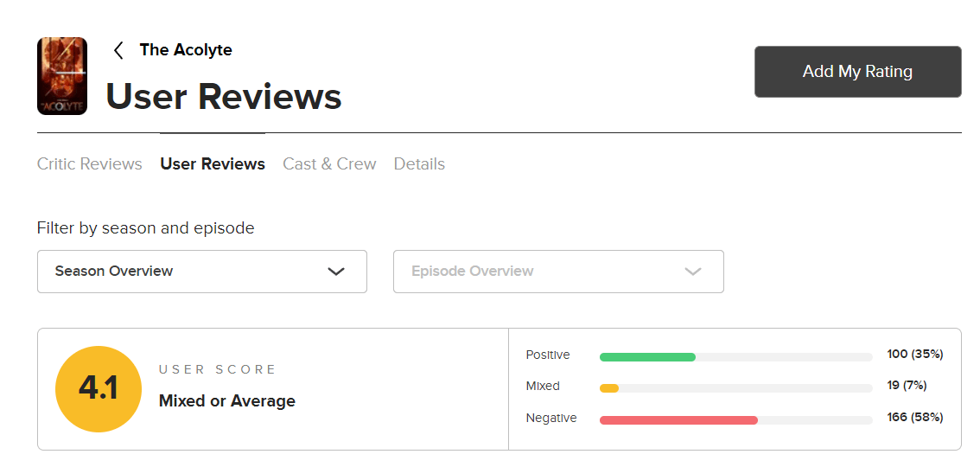The height and width of the screenshot is (467, 980).
Task: Click the Mixed or Average score label
Action: point(227,401)
